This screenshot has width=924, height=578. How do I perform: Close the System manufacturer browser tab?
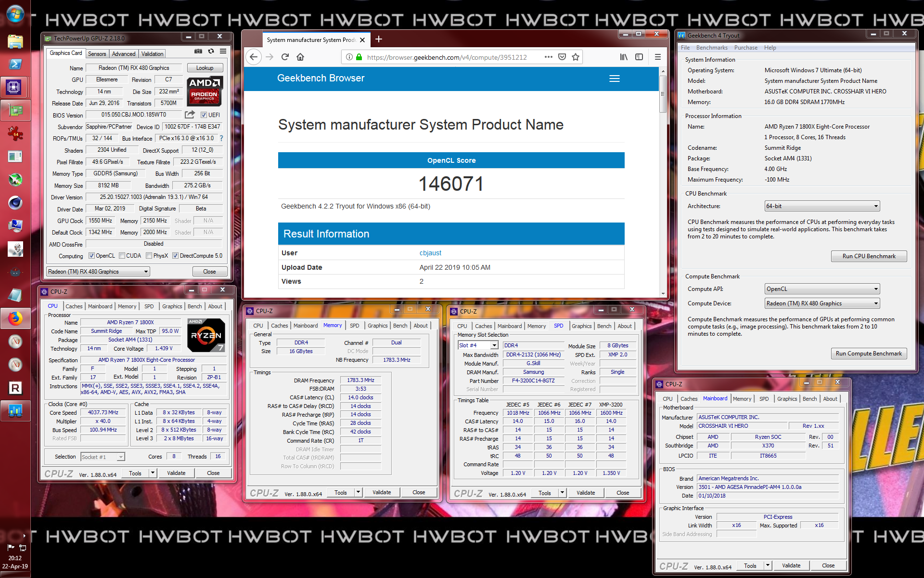[362, 40]
